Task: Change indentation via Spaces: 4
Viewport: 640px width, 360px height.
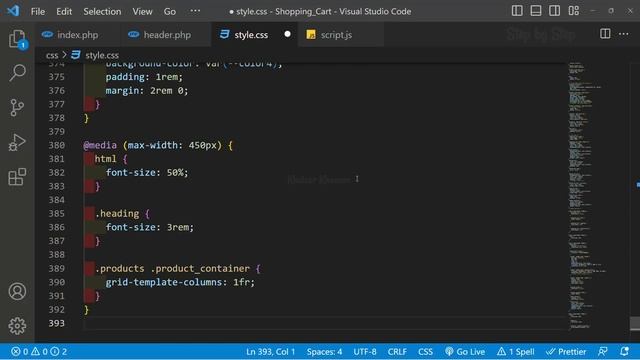Action: click(324, 351)
